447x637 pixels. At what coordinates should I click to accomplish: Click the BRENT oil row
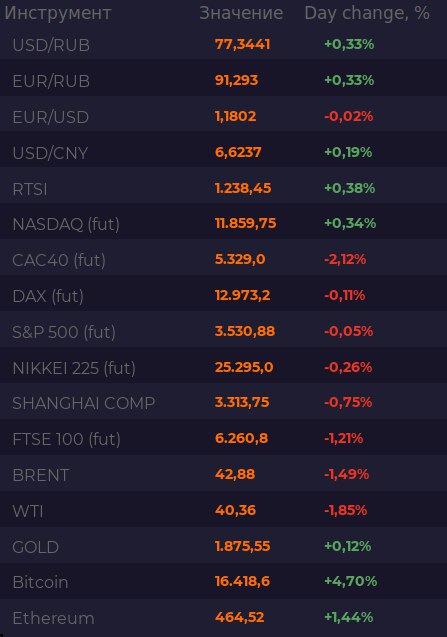point(224,474)
